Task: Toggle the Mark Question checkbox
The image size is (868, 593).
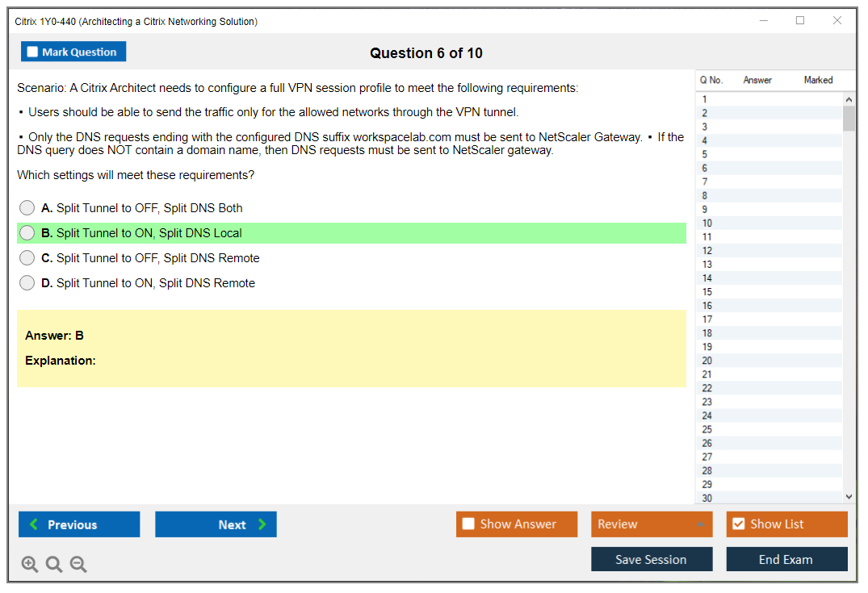Action: 33,52
